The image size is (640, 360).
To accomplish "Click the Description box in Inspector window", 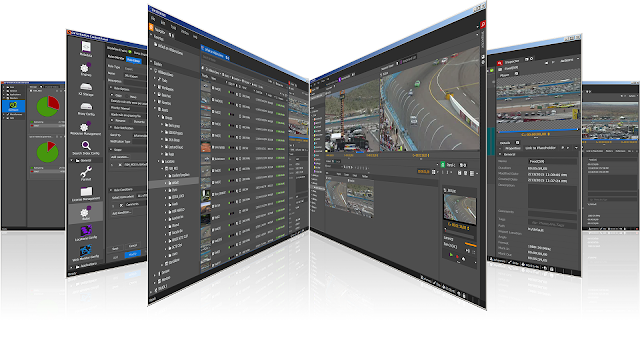I will pyautogui.click(x=553, y=197).
